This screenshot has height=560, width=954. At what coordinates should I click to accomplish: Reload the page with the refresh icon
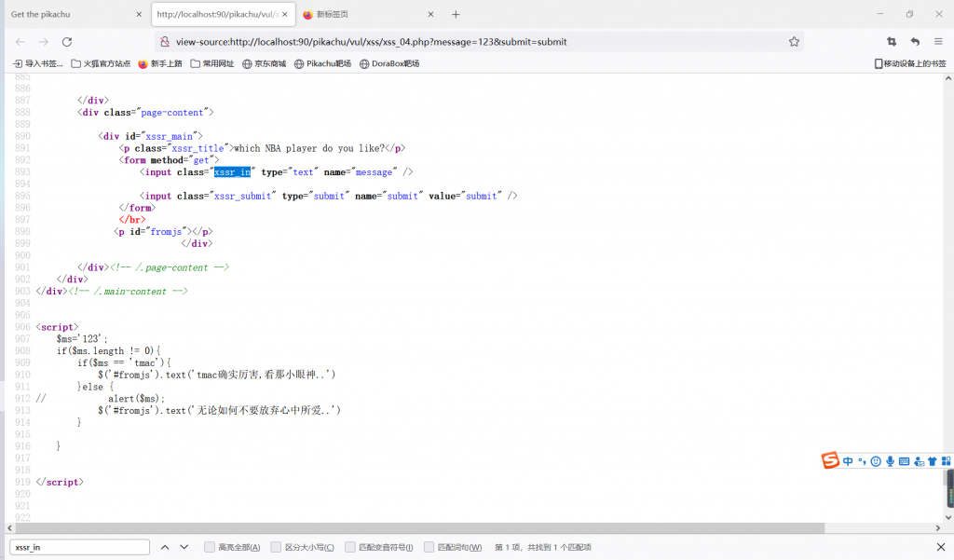click(x=67, y=42)
